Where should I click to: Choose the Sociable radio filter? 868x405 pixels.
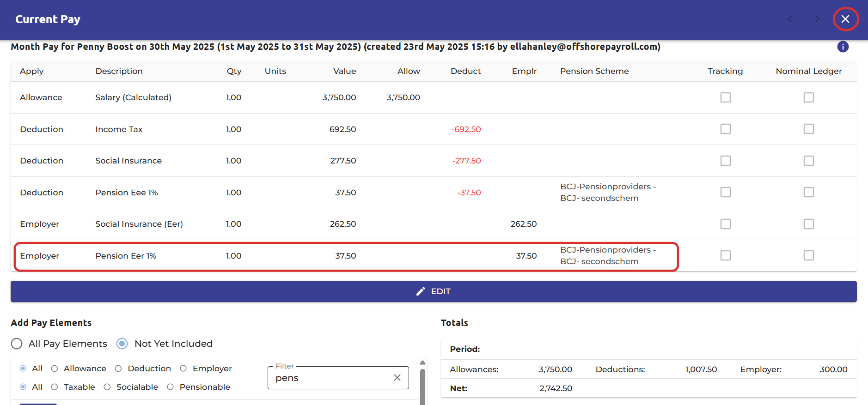tap(107, 387)
